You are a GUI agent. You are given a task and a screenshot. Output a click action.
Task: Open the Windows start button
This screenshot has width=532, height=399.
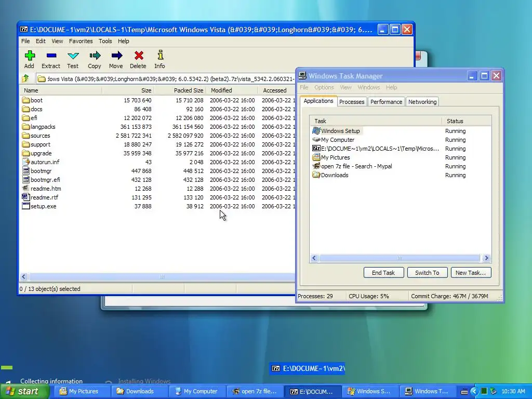pyautogui.click(x=25, y=392)
